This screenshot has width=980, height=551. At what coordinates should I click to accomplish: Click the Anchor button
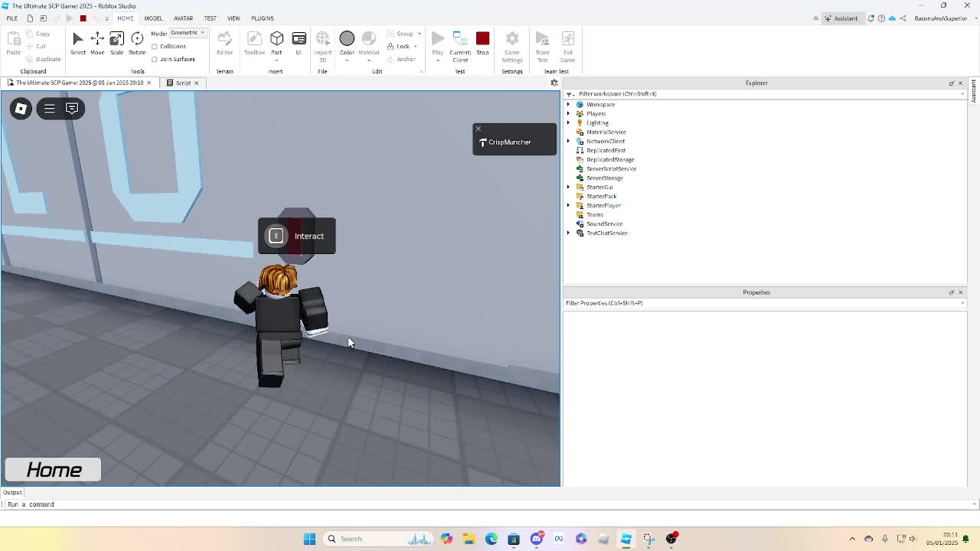402,60
